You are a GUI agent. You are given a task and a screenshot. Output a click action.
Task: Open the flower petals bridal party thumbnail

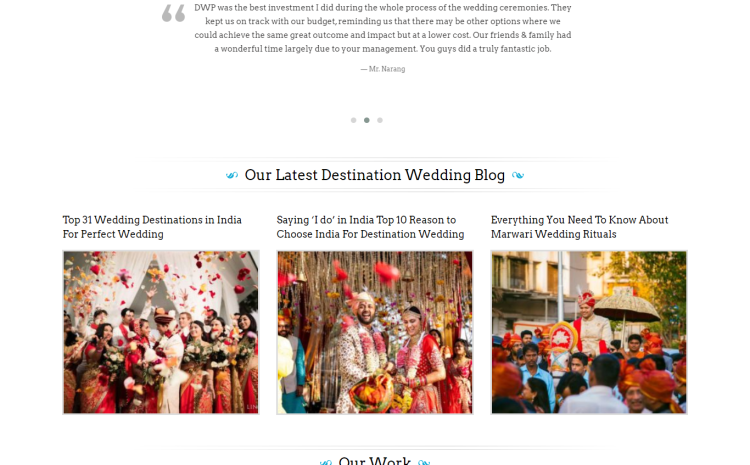161,332
